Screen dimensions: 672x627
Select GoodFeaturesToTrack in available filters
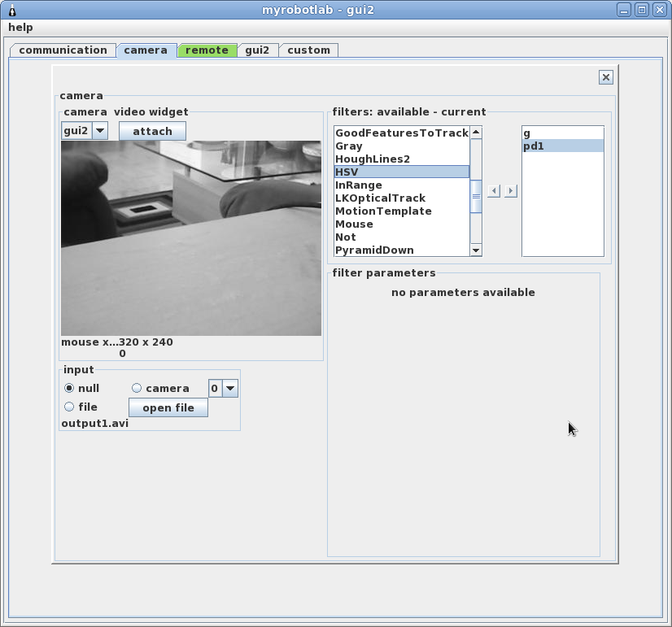point(402,133)
